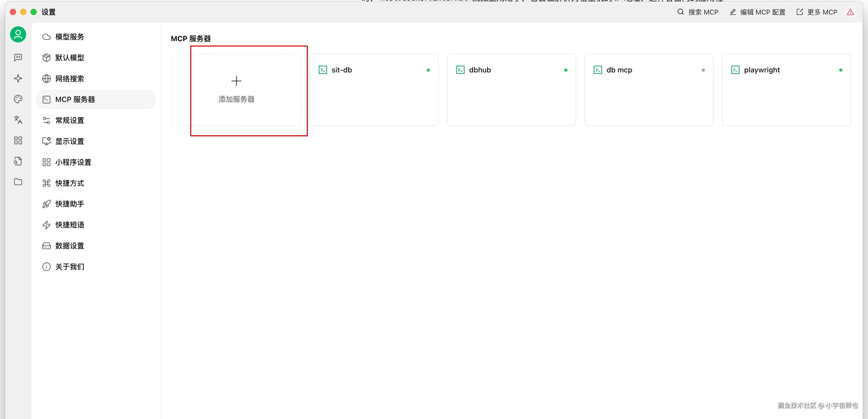Screen dimensions: 868x419
Task: Open the translate sidebar icon
Action: (18, 120)
